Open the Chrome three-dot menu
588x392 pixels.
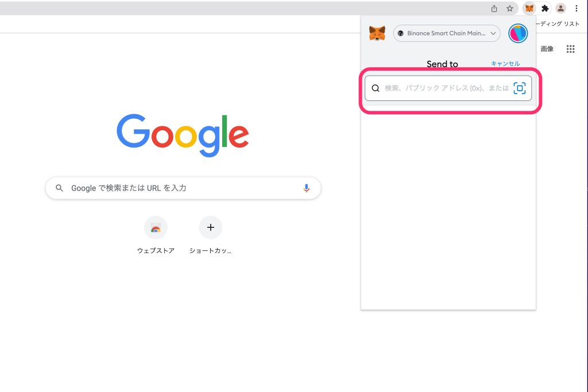[x=576, y=9]
